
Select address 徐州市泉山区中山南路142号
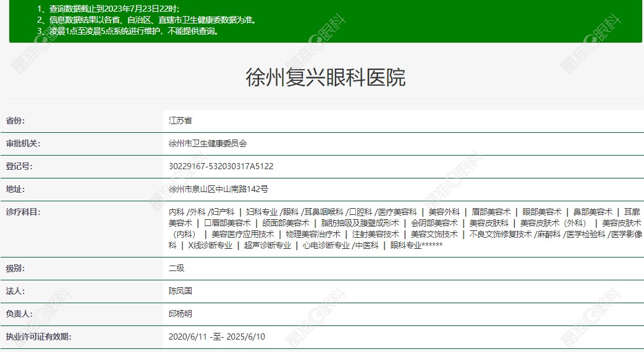tap(219, 189)
